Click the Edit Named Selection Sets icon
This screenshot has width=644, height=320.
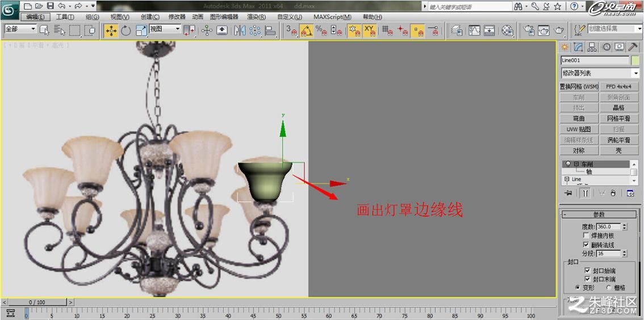point(580,30)
